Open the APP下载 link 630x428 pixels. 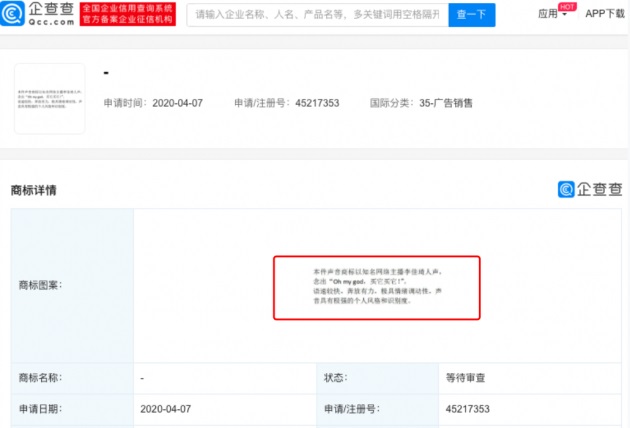coord(604,14)
